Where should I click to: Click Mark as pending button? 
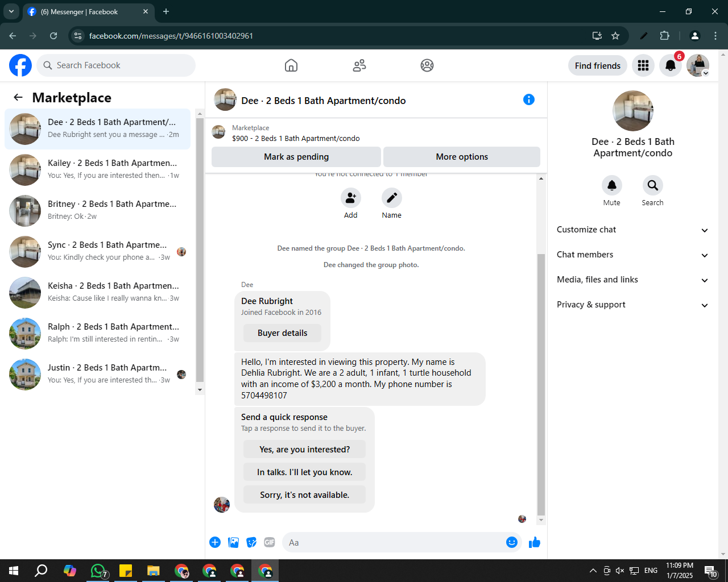click(x=296, y=157)
